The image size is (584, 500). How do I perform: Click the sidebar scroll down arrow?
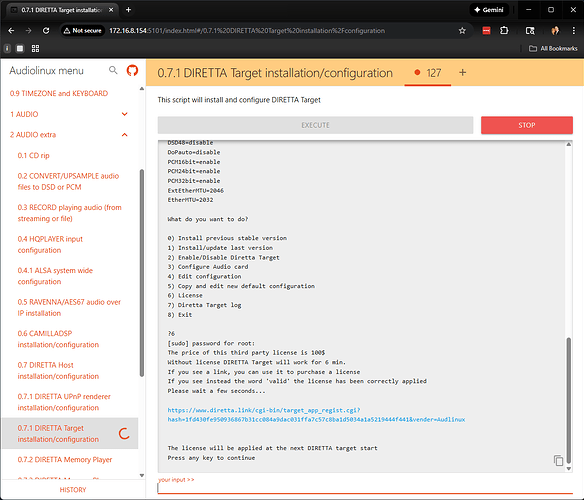coord(142,475)
